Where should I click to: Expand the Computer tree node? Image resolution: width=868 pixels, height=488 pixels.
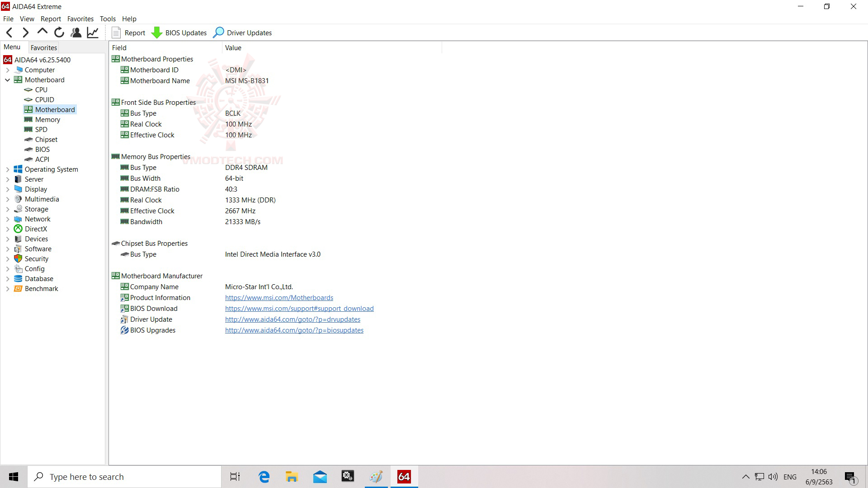pyautogui.click(x=8, y=70)
